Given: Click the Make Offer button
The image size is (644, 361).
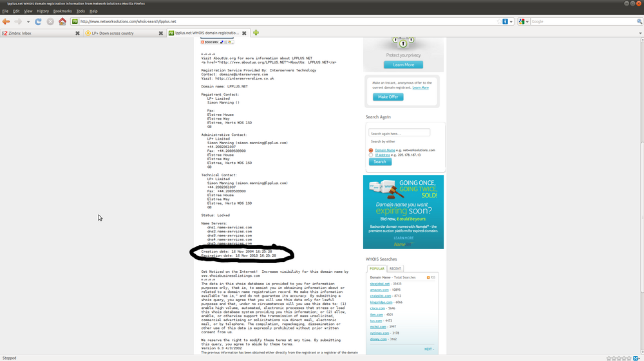Looking at the screenshot, I should 388,97.
